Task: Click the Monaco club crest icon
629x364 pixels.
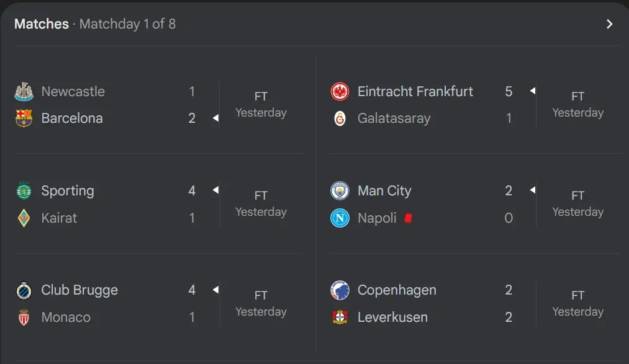Action: [24, 317]
